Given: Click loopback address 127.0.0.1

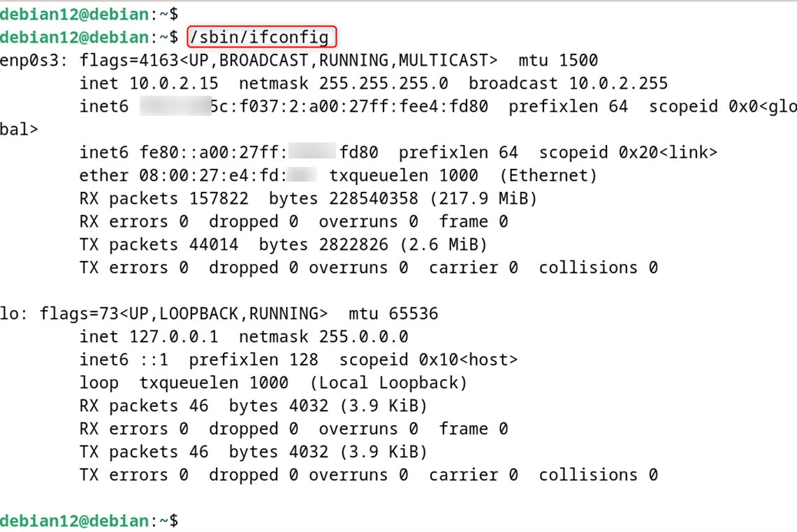Looking at the screenshot, I should (x=173, y=337).
